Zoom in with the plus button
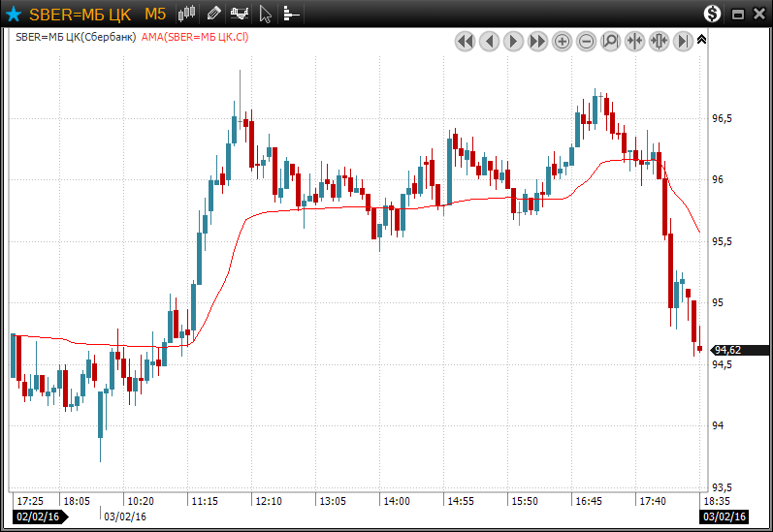 click(x=562, y=41)
